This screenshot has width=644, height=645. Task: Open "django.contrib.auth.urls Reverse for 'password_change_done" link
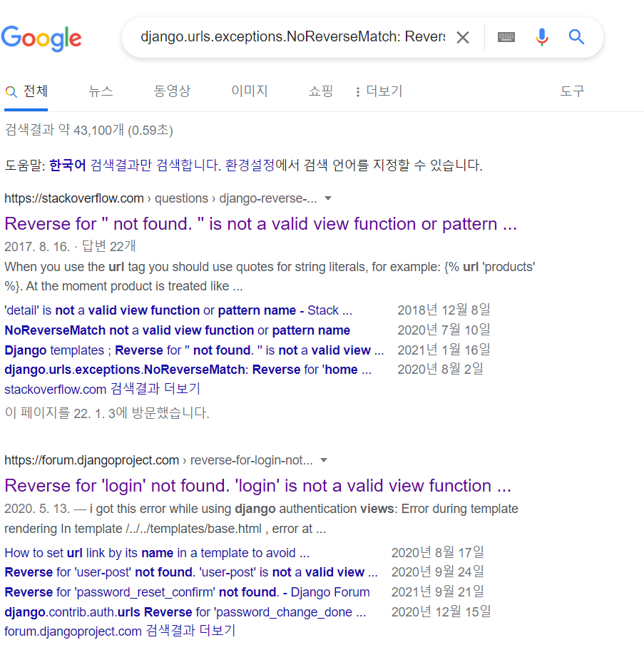tap(185, 612)
